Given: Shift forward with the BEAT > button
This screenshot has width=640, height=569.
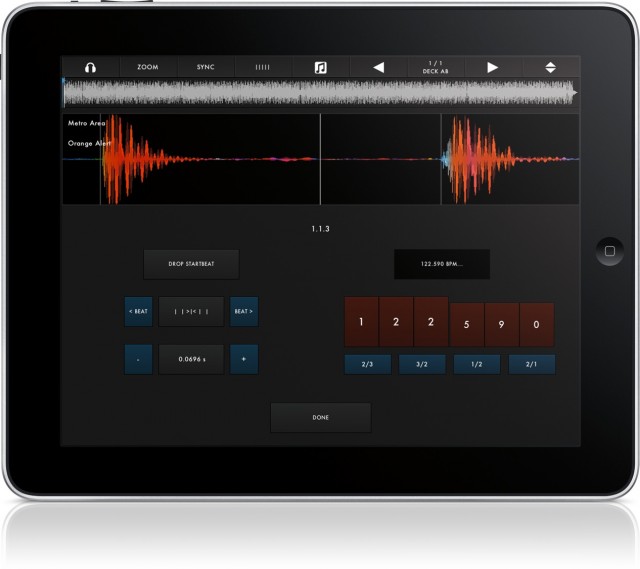Looking at the screenshot, I should click(244, 312).
